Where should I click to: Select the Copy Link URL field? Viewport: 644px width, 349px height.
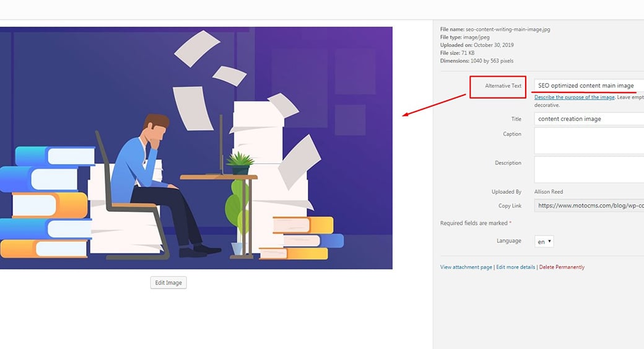pyautogui.click(x=588, y=206)
